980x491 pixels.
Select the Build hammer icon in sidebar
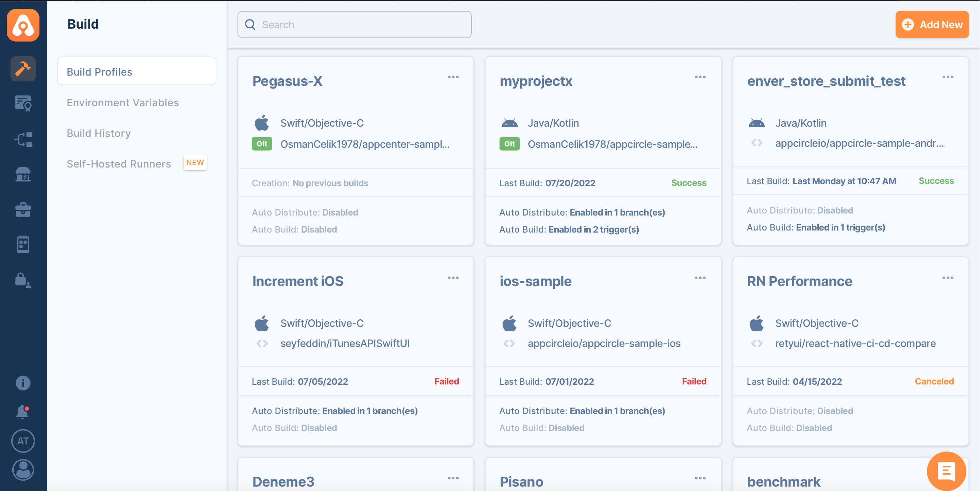click(x=23, y=68)
